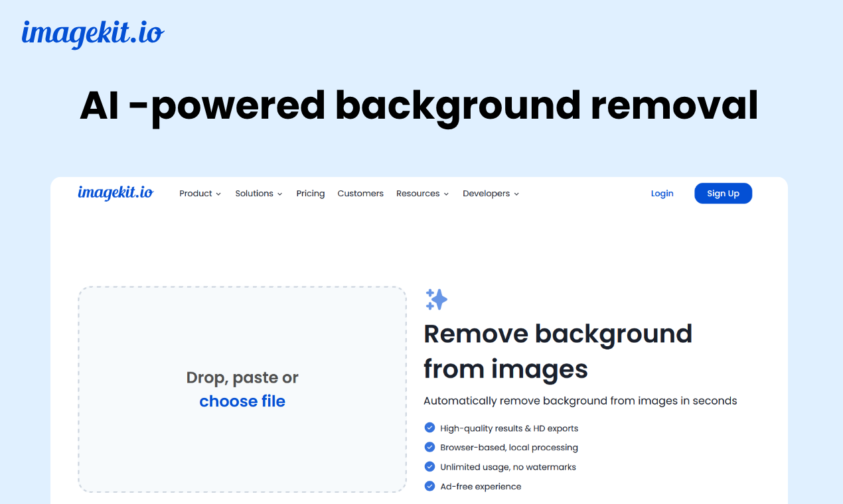The image size is (843, 504).
Task: Open the Developers dropdown chevron
Action: click(517, 194)
